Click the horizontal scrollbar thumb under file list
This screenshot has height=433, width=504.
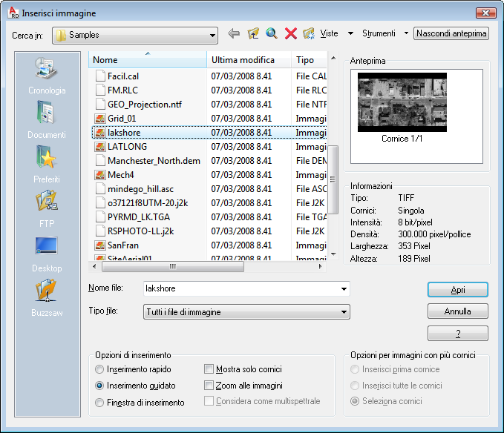point(173,267)
